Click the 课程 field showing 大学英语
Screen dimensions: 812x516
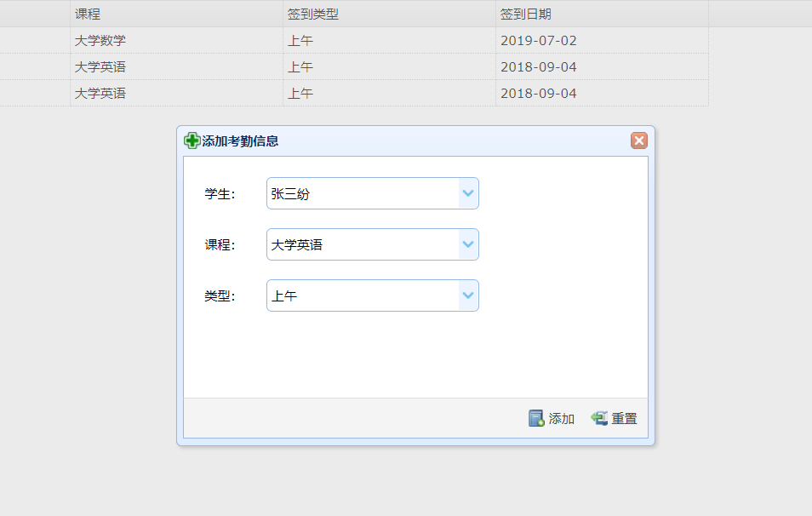pyautogui.click(x=363, y=244)
